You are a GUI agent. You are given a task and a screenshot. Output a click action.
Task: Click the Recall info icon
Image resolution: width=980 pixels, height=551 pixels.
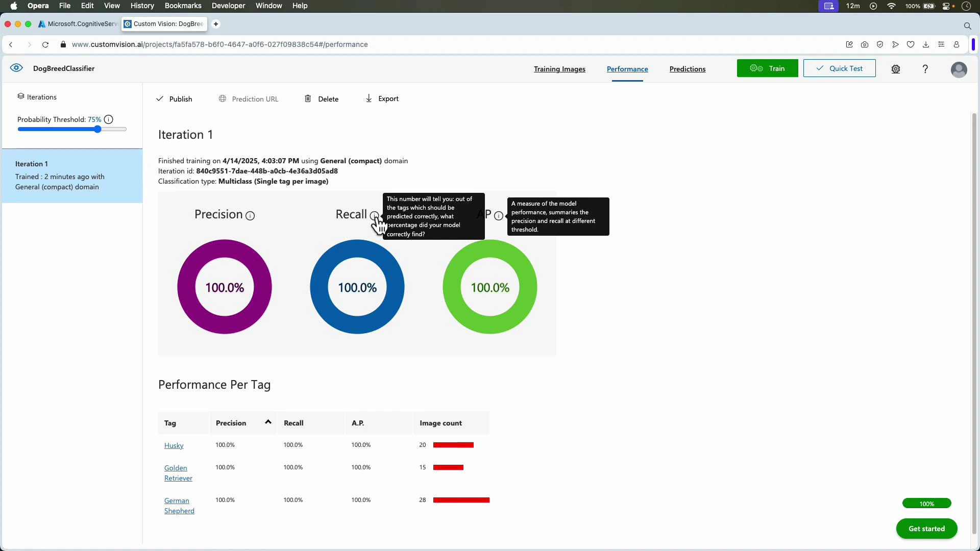pyautogui.click(x=375, y=215)
